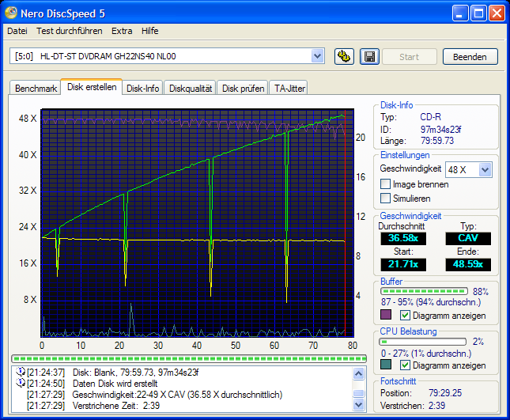Click the teal CPU Belastung color swatch
510x420 pixels.
pos(386,365)
